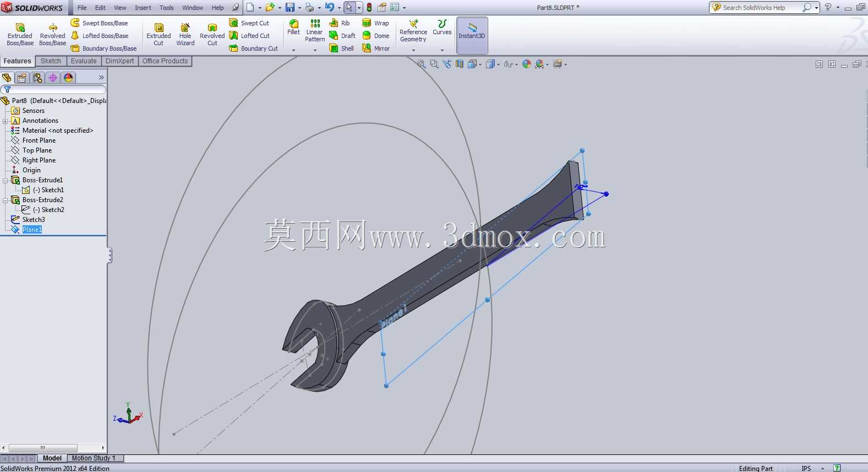Open the Linear Pattern dropdown arrow
The height and width of the screenshot is (472, 868).
(315, 50)
